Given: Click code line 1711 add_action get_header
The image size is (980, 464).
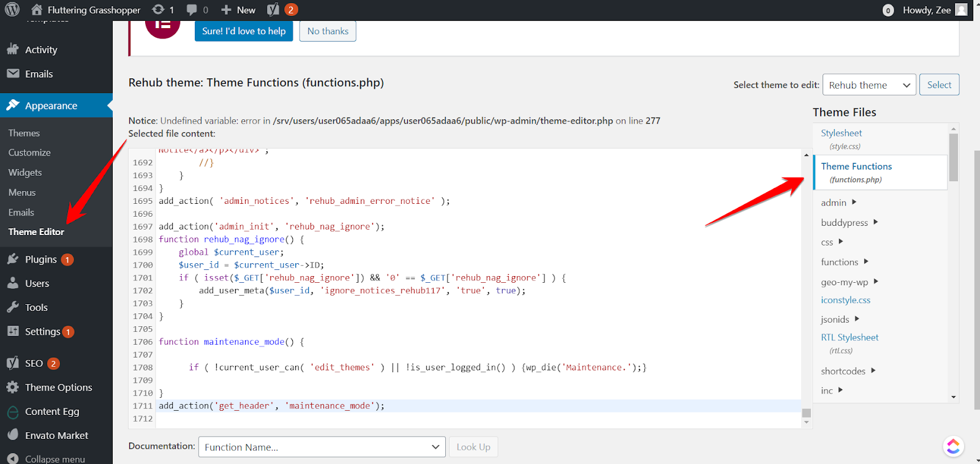Looking at the screenshot, I should (x=272, y=406).
